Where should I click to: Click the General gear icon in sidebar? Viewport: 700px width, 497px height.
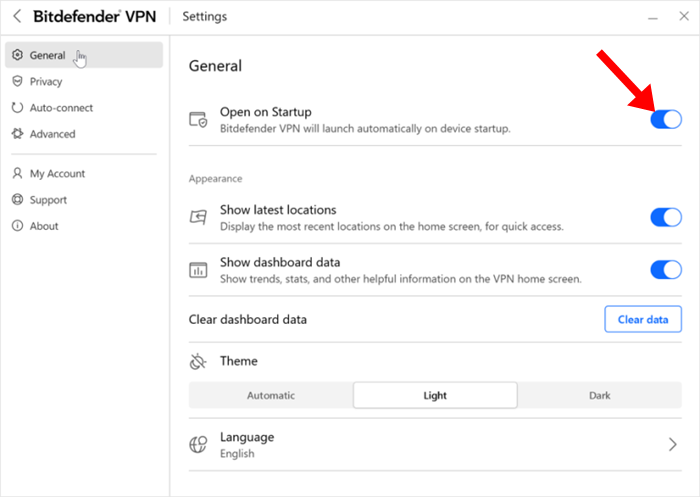tap(17, 55)
